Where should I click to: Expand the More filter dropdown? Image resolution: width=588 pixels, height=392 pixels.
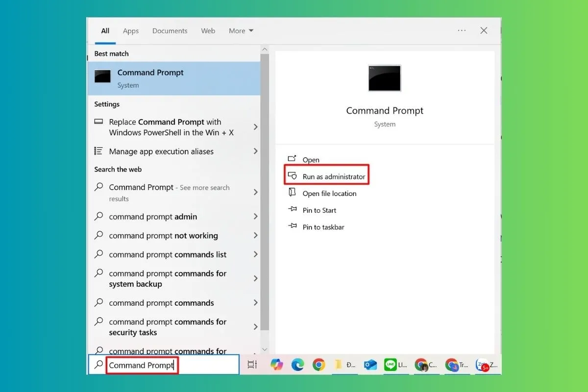tap(241, 31)
